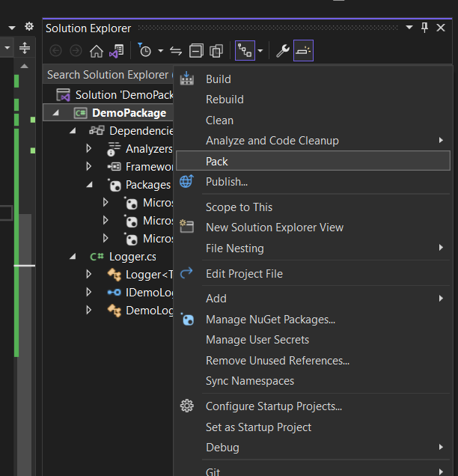Click the Home icon in Solution Explorer toolbar
This screenshot has width=458, height=476.
tap(97, 51)
